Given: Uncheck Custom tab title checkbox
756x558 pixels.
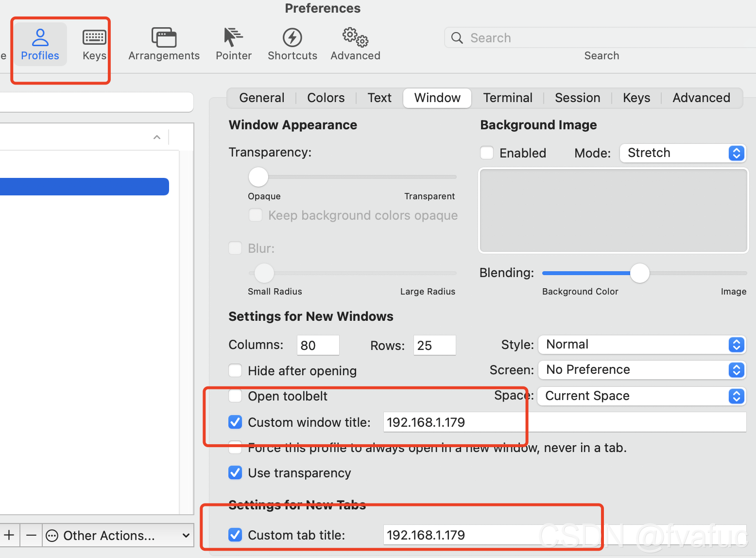Looking at the screenshot, I should (x=235, y=535).
